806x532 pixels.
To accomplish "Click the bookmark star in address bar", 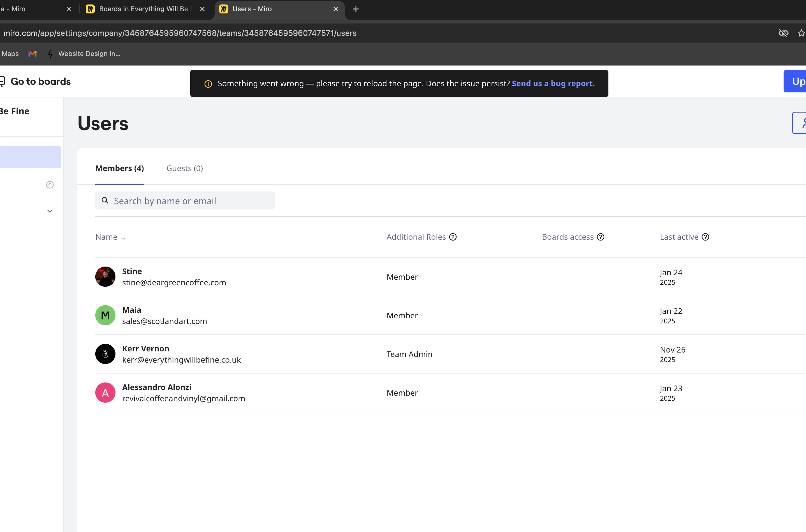I will pyautogui.click(x=801, y=33).
